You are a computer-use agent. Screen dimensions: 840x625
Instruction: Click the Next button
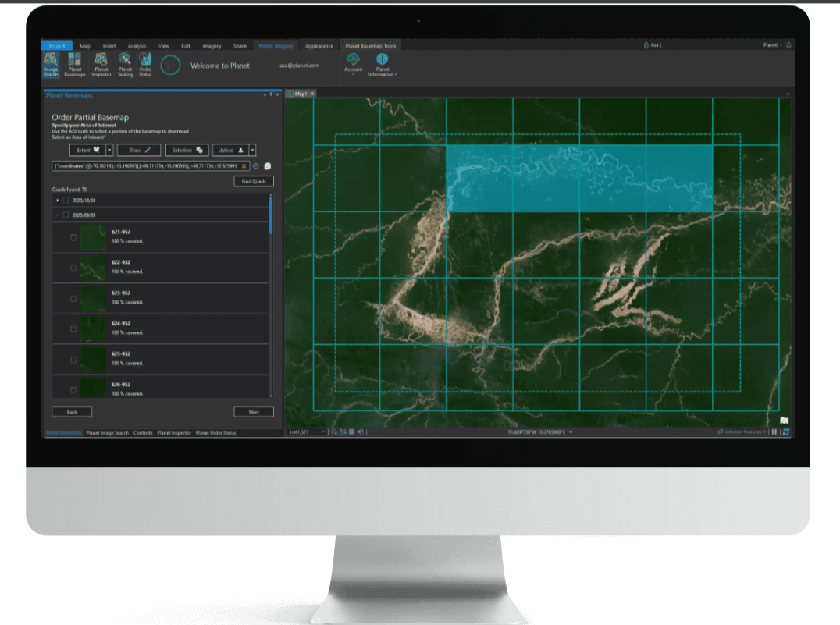coord(254,412)
